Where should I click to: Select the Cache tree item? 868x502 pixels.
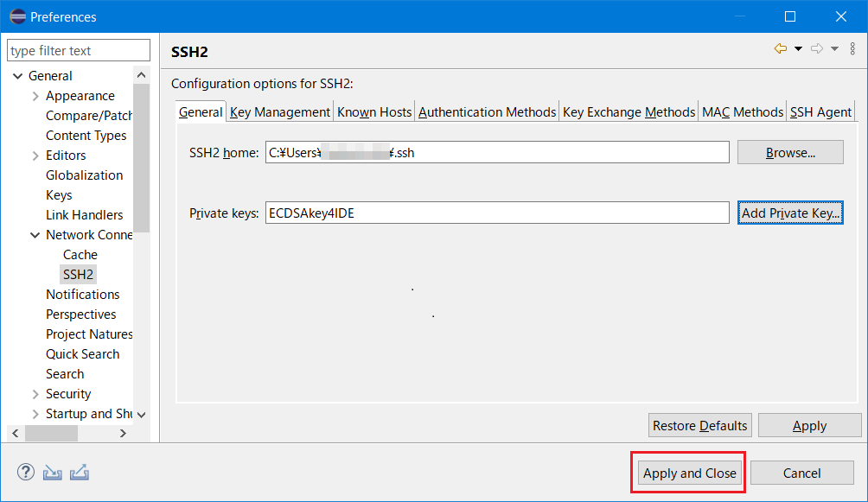click(80, 254)
